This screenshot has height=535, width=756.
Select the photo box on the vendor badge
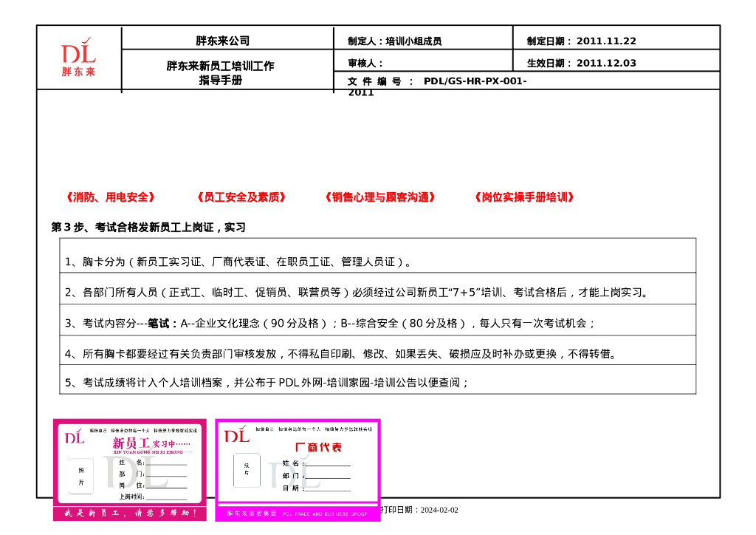pos(247,470)
